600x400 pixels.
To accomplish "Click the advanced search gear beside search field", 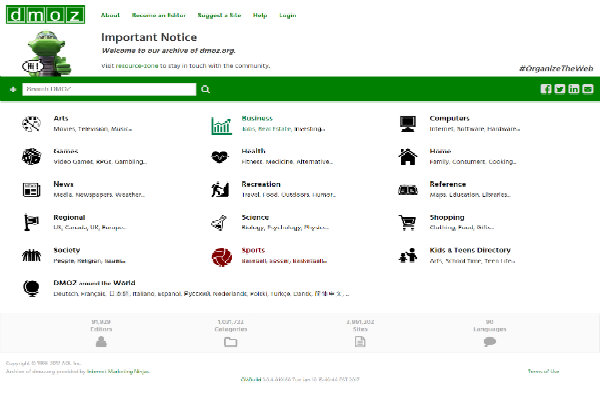I will (x=13, y=89).
